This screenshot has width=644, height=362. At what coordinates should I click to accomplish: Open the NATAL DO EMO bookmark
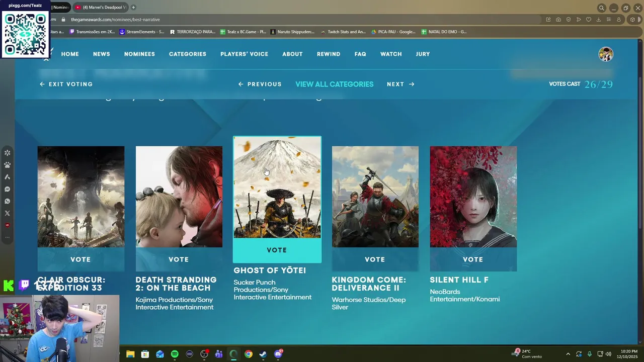pos(444,32)
